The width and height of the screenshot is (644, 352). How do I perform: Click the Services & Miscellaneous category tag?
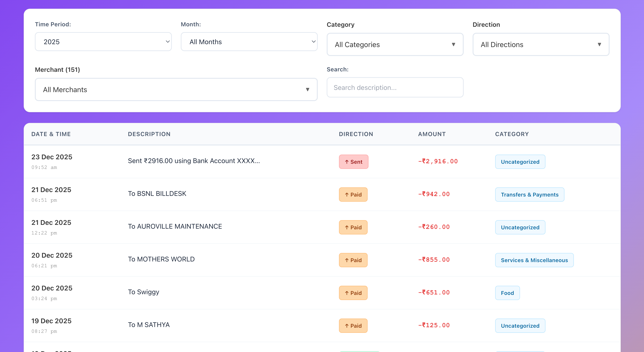click(534, 260)
